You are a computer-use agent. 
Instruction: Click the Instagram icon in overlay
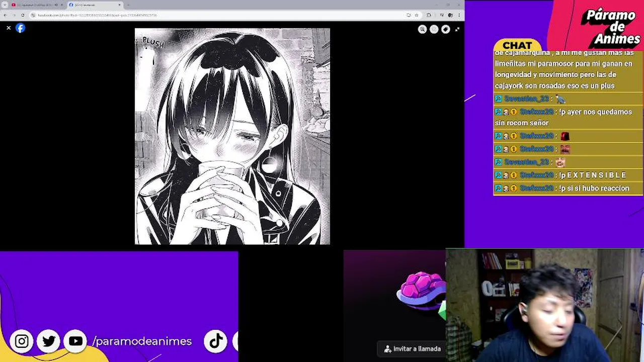[22, 341]
